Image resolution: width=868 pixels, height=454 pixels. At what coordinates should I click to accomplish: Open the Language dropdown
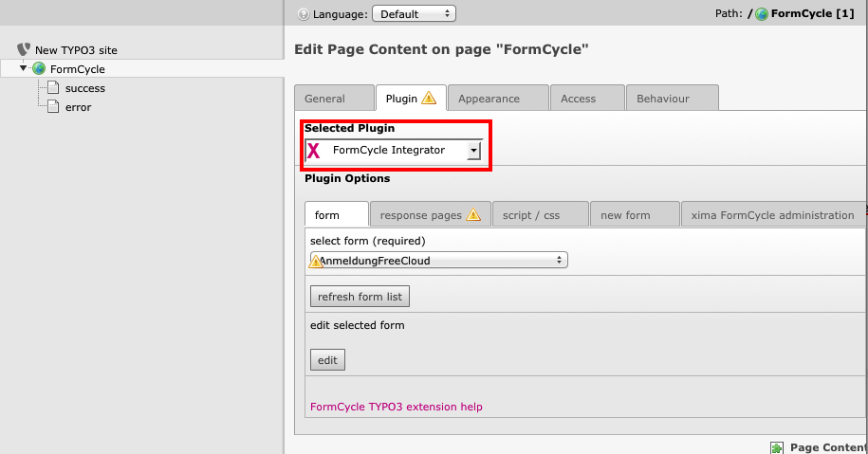coord(415,14)
